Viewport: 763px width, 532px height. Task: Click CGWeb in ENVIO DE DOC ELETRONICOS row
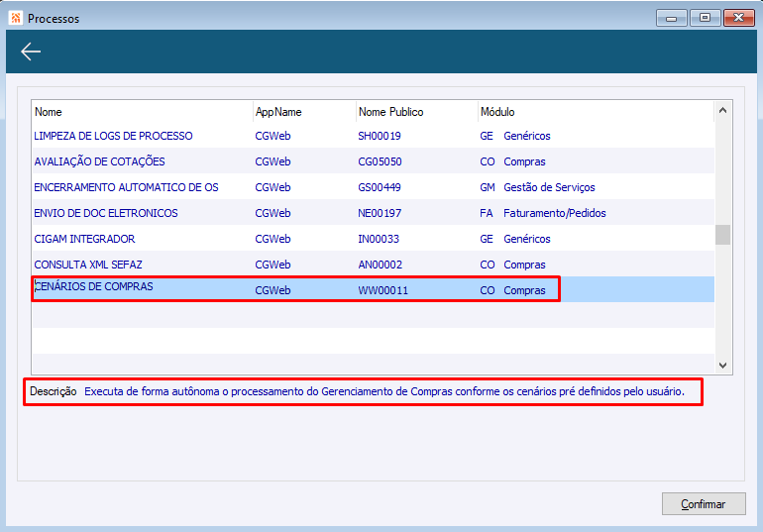pos(272,213)
